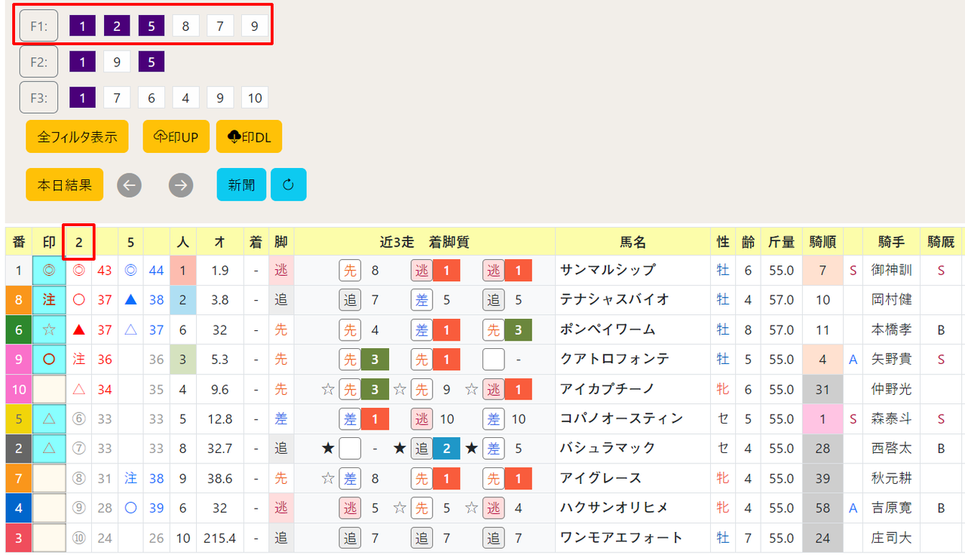Click the star mark cell for horse 6
Screen dimensions: 965x560
[49, 329]
